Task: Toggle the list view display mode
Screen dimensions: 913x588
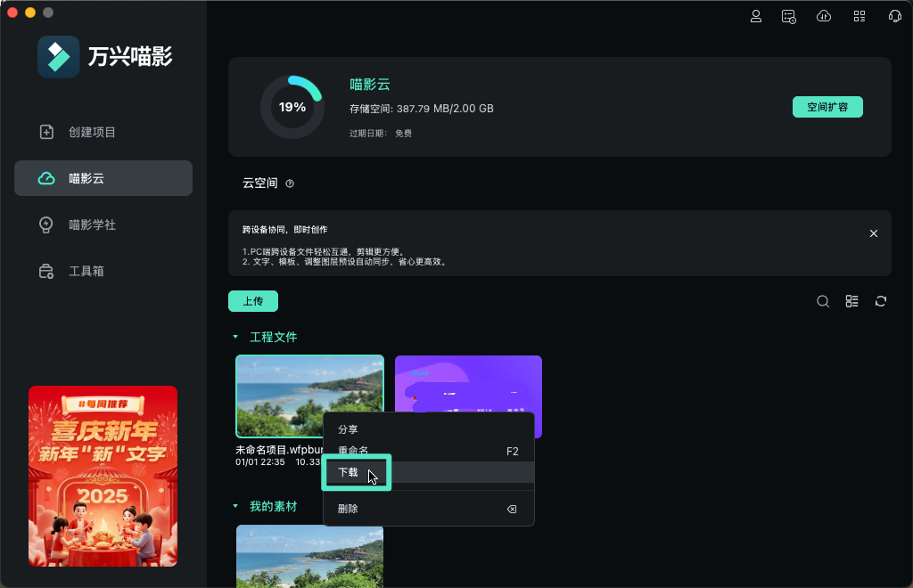Action: (x=851, y=301)
